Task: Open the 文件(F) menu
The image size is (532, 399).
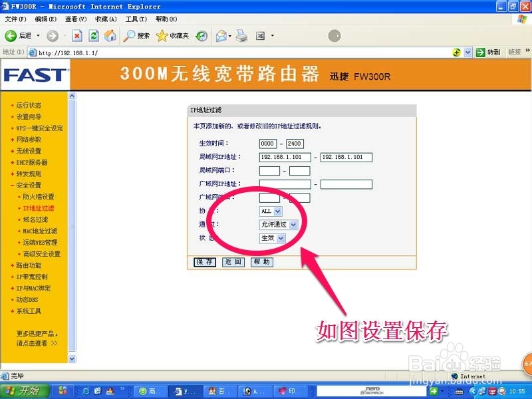Action: pyautogui.click(x=15, y=19)
